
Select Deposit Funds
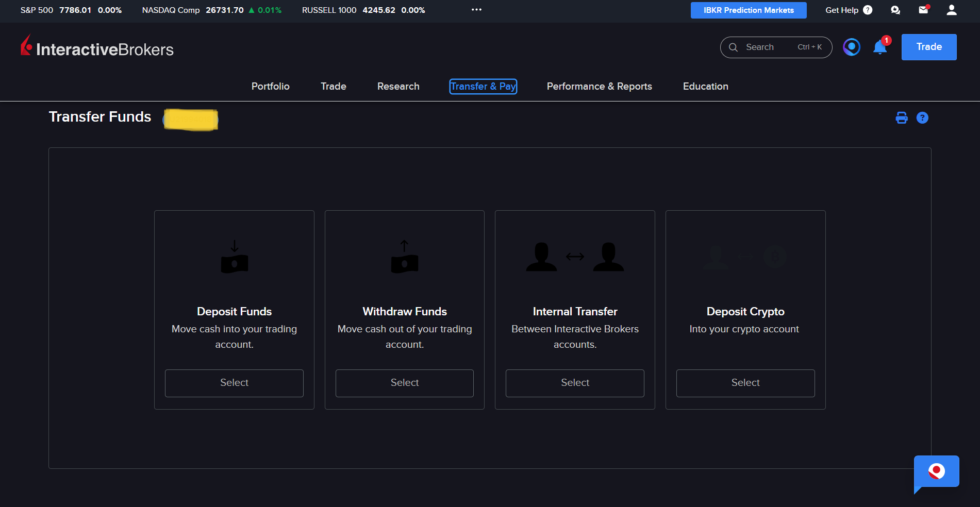click(x=234, y=383)
